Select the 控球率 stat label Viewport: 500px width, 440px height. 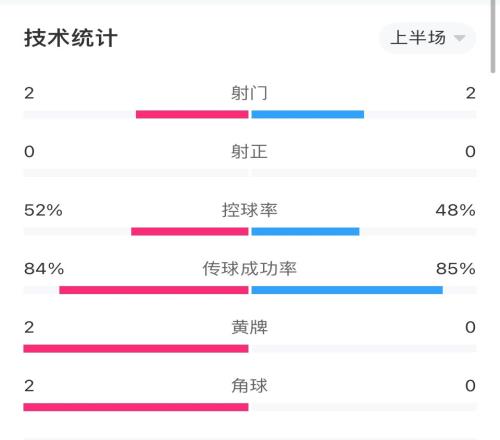pyautogui.click(x=249, y=210)
